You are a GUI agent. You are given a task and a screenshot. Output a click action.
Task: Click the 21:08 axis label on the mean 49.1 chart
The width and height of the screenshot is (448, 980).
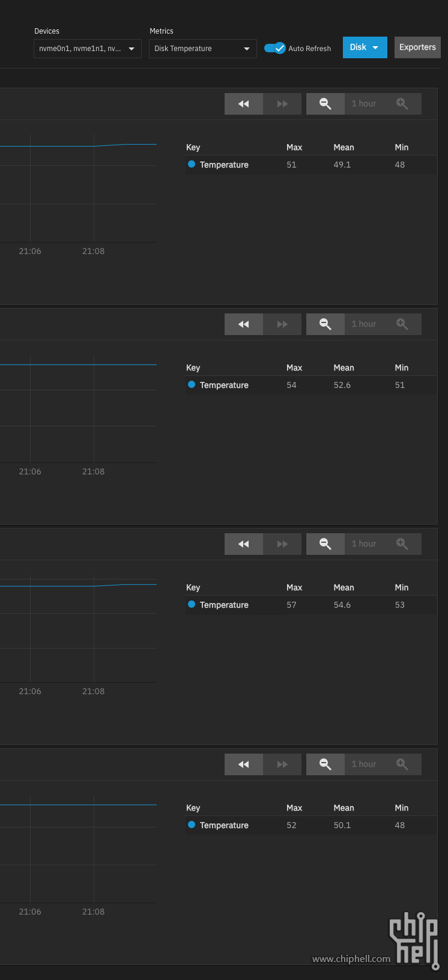[x=93, y=251]
